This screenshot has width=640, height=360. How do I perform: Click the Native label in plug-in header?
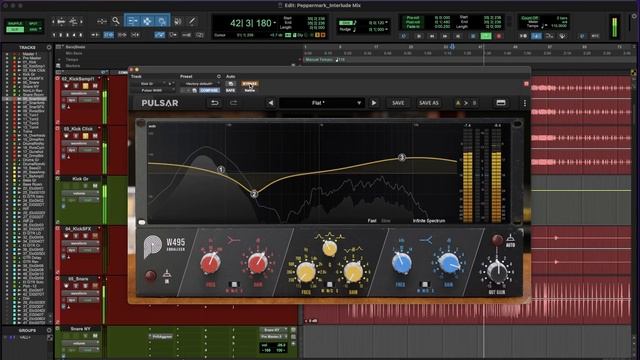click(250, 90)
